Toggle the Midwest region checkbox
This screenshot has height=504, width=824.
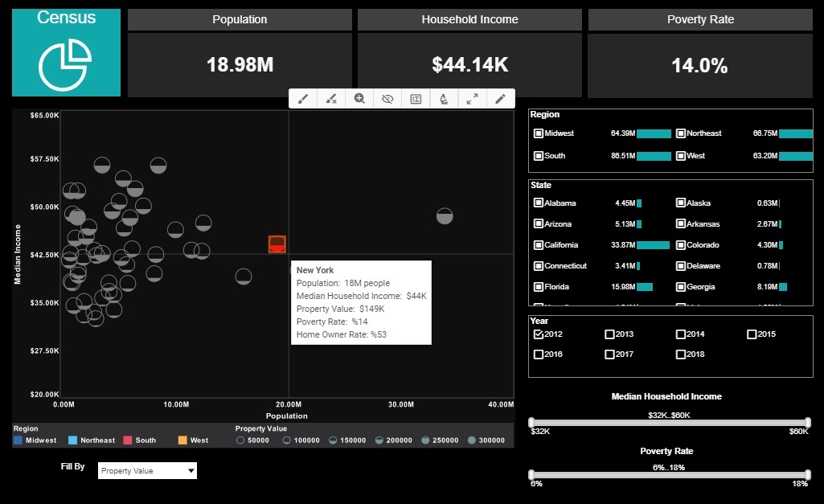point(538,133)
